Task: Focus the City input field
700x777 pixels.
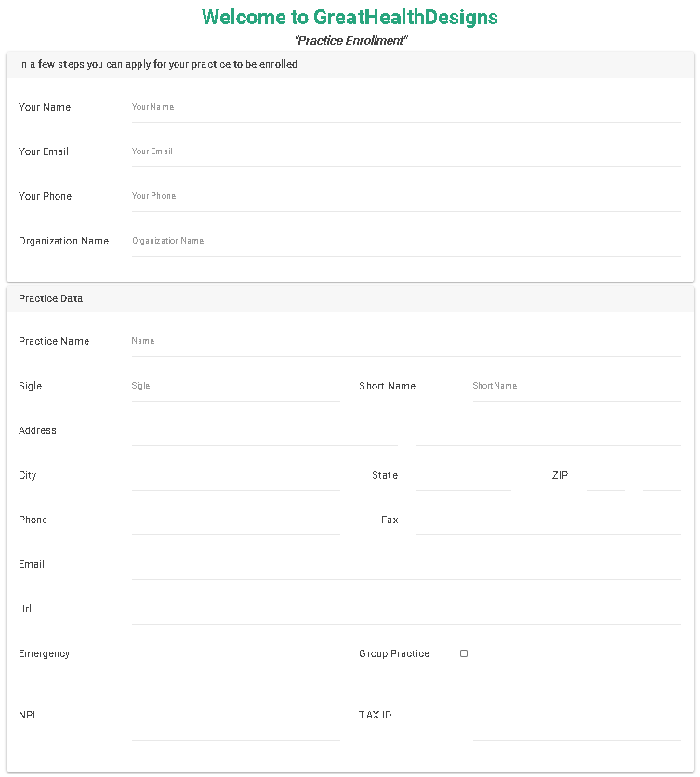Action: tap(235, 476)
